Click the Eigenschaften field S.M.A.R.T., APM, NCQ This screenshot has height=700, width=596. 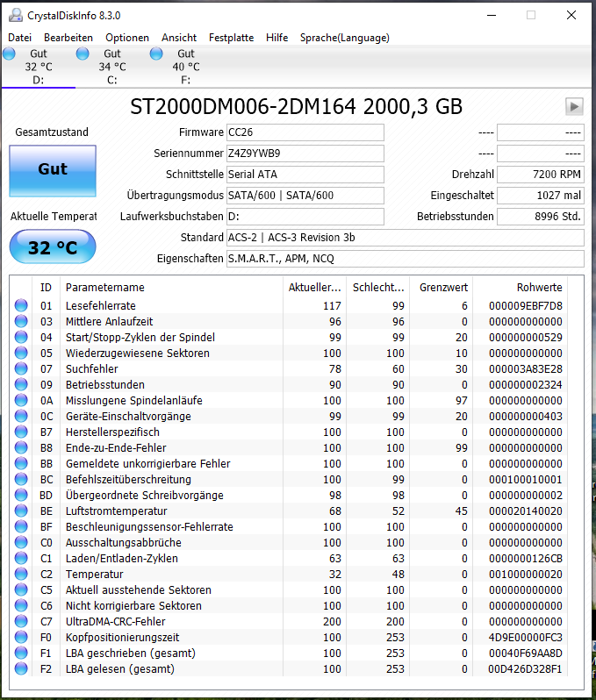[406, 259]
